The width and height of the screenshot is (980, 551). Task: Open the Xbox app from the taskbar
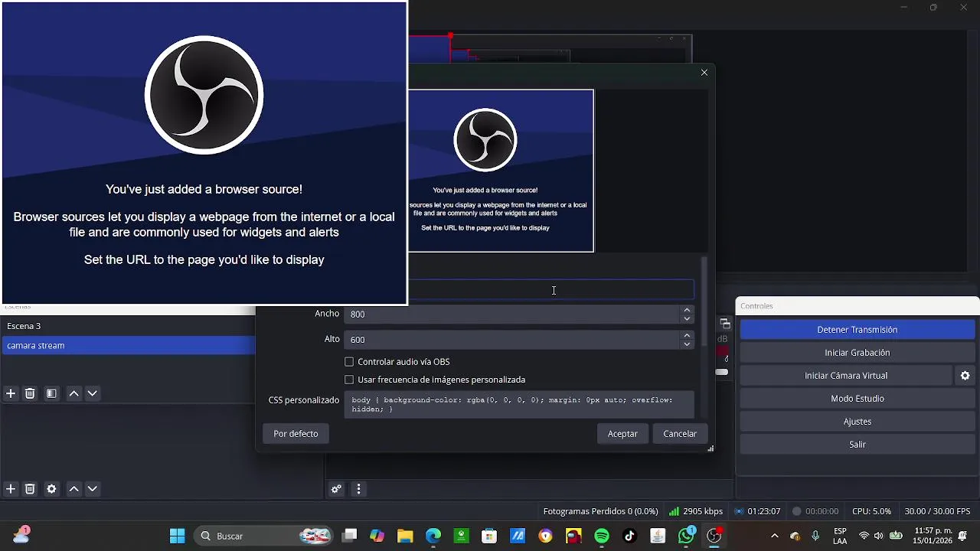point(461,536)
